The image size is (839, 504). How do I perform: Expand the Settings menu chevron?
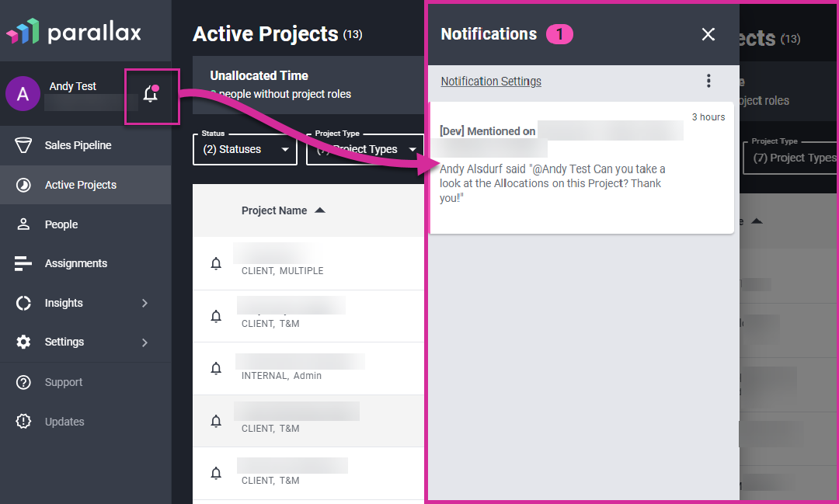coord(144,342)
